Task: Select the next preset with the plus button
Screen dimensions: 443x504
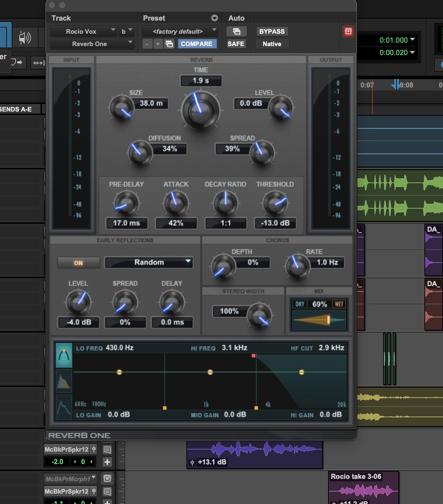Action: coord(158,44)
